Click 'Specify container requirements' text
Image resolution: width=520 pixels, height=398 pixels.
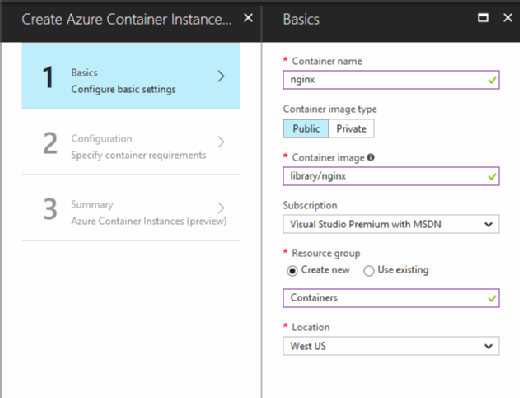(x=139, y=155)
